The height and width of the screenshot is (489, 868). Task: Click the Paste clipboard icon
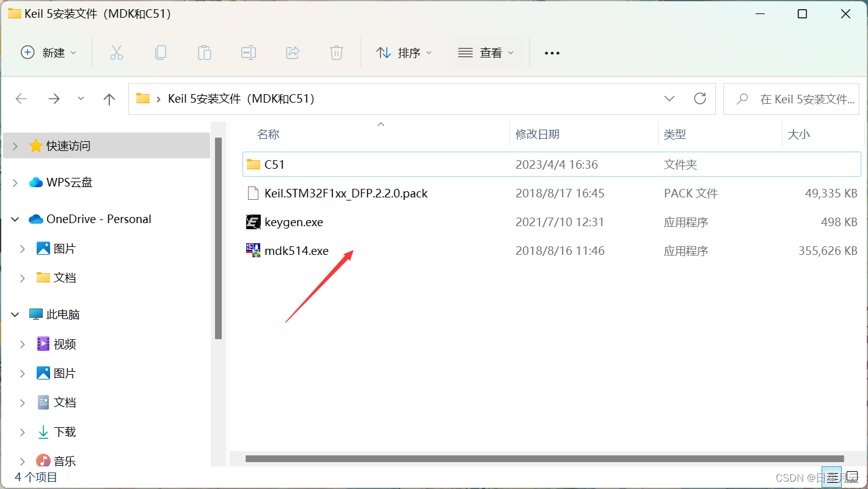[205, 53]
